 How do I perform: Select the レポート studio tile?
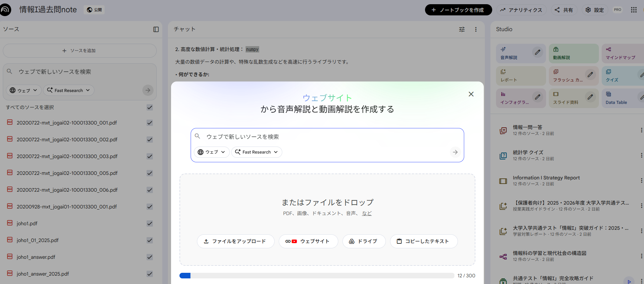tap(521, 76)
